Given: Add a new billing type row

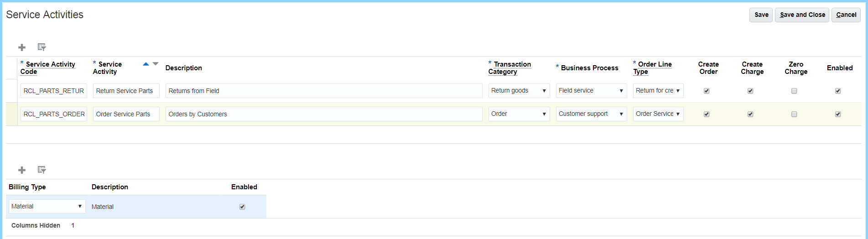Looking at the screenshot, I should [22, 170].
